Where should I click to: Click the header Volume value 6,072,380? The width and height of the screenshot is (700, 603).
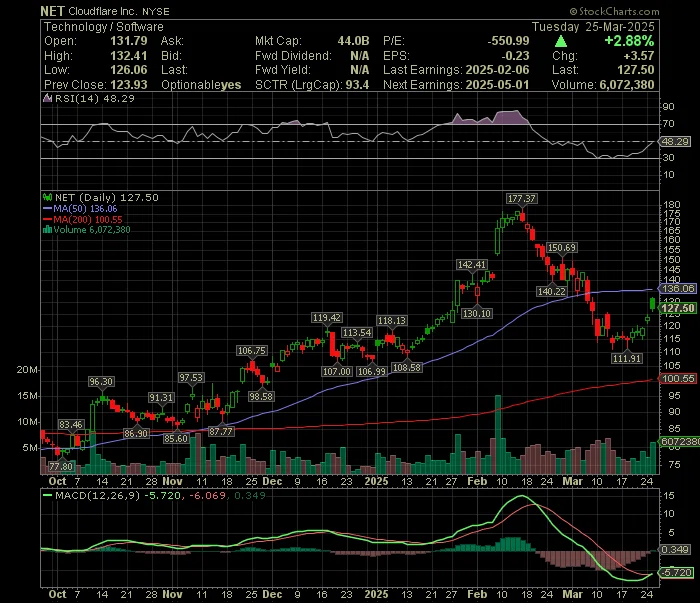coord(627,85)
